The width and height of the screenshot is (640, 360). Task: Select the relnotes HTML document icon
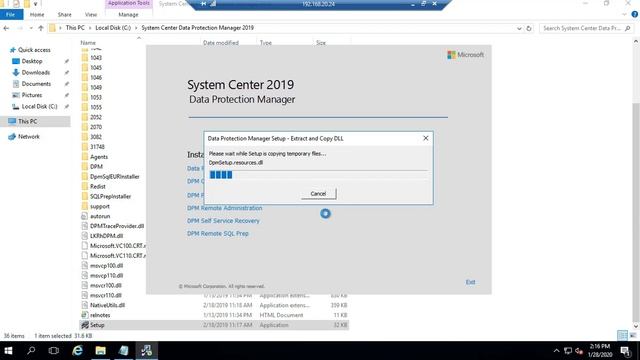pyautogui.click(x=84, y=315)
